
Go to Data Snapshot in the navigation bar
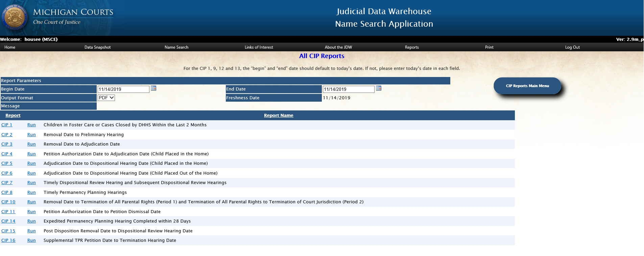coord(97,47)
